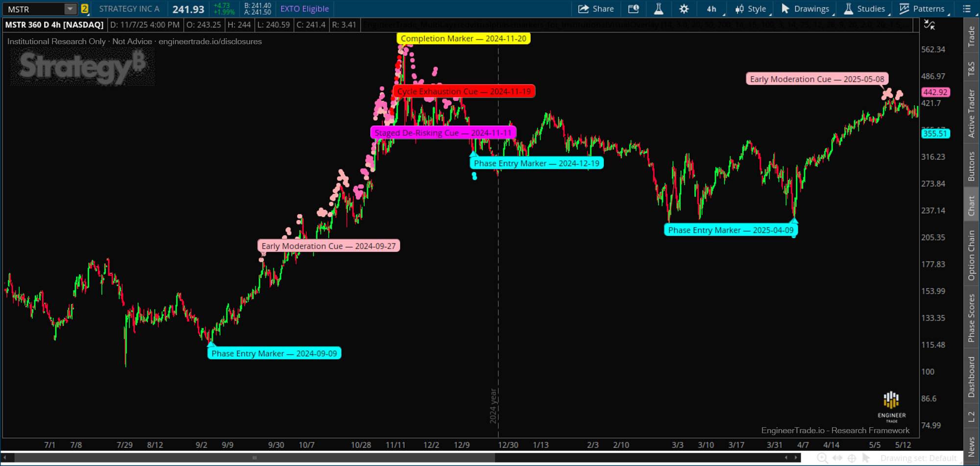Open chart settings gear icon

pos(684,9)
